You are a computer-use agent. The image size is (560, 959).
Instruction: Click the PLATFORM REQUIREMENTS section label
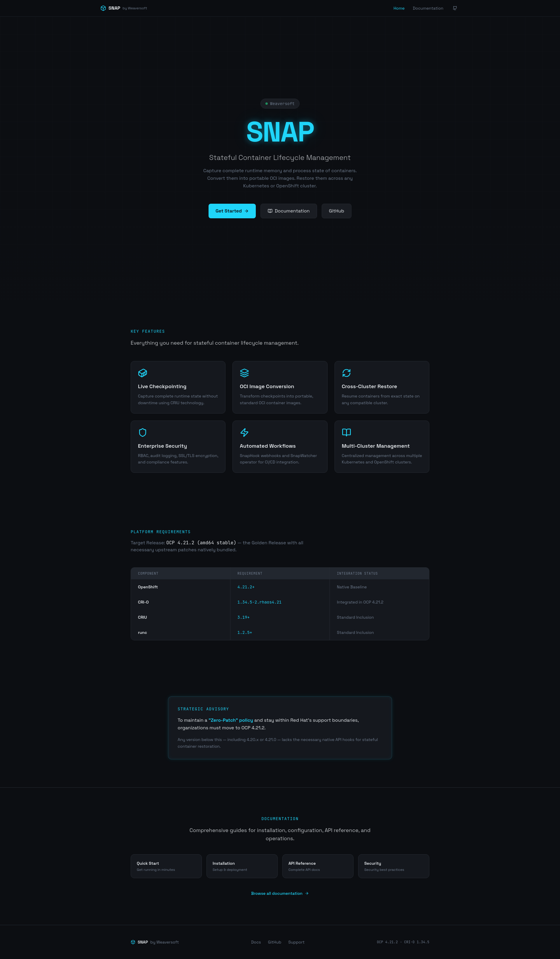click(160, 532)
